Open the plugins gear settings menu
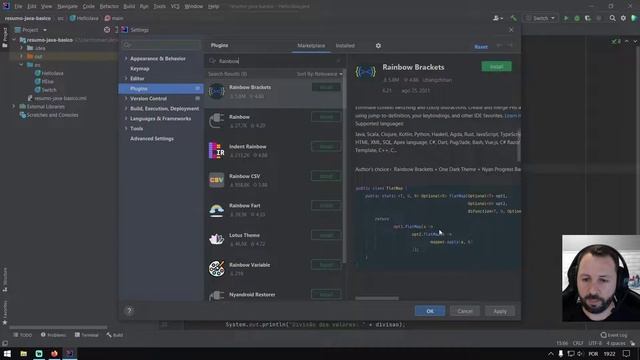 [378, 46]
